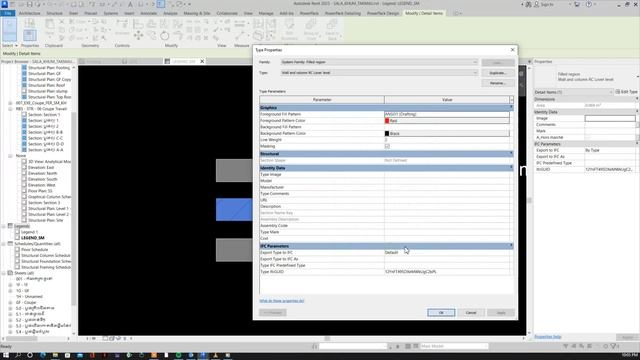Switch to the Architecture ribbon tab
Image resolution: width=640 pixels, height=360 pixels.
(29, 13)
